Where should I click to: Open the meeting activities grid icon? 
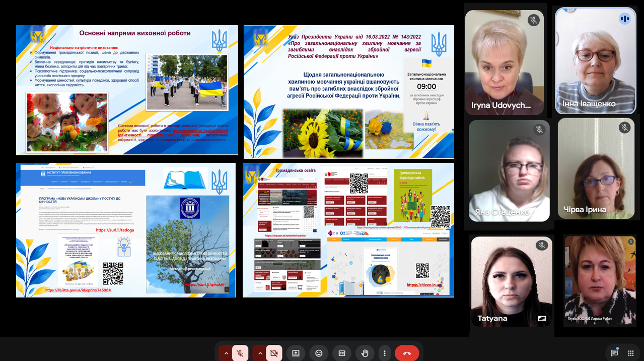click(x=630, y=353)
